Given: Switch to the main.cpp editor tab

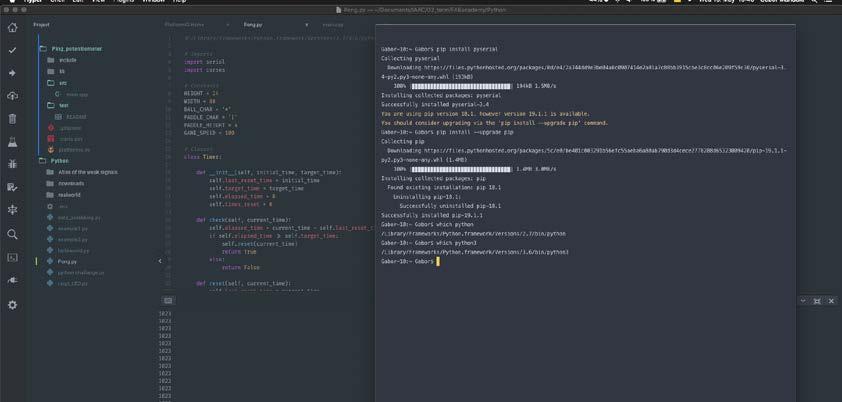Looking at the screenshot, I should click(x=333, y=25).
